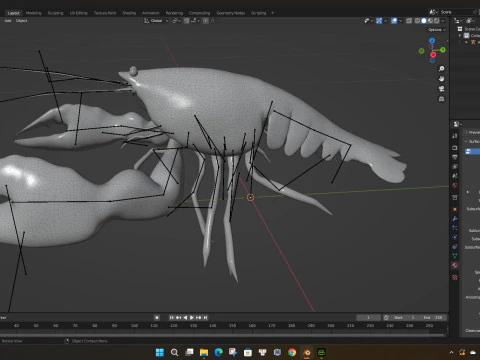This screenshot has width=480, height=360.
Task: Open the green Object Data properties tab
Action: (455, 256)
